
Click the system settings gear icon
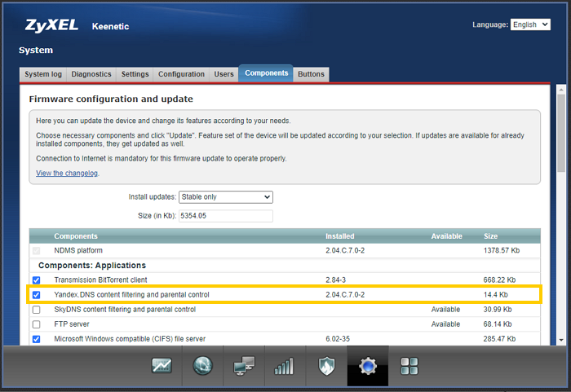coord(368,367)
